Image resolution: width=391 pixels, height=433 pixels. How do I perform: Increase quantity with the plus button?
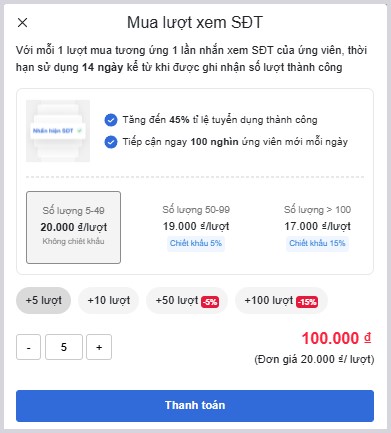[x=99, y=347]
